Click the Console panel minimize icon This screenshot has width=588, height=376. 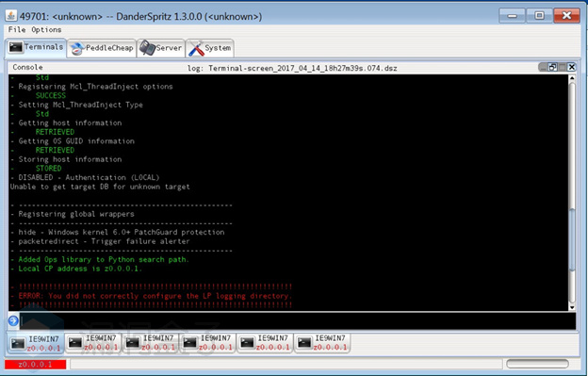point(543,67)
